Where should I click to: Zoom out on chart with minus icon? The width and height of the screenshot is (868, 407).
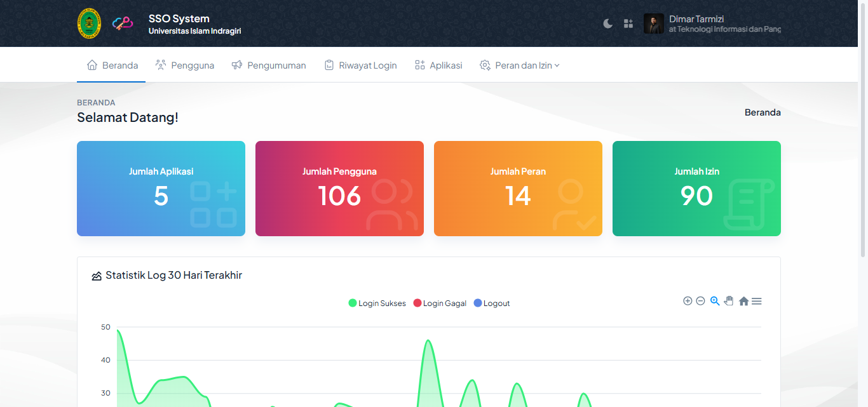(700, 301)
